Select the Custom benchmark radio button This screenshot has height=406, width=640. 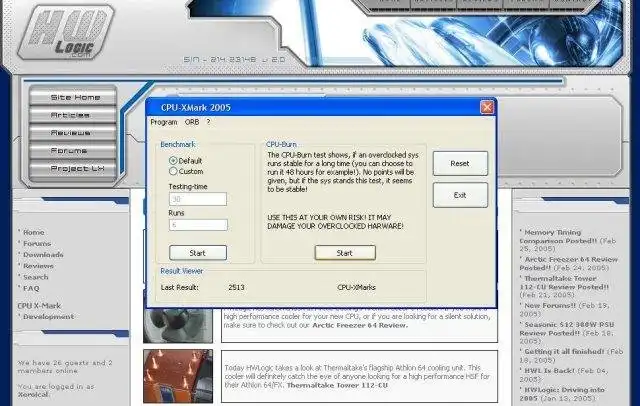coord(173,171)
